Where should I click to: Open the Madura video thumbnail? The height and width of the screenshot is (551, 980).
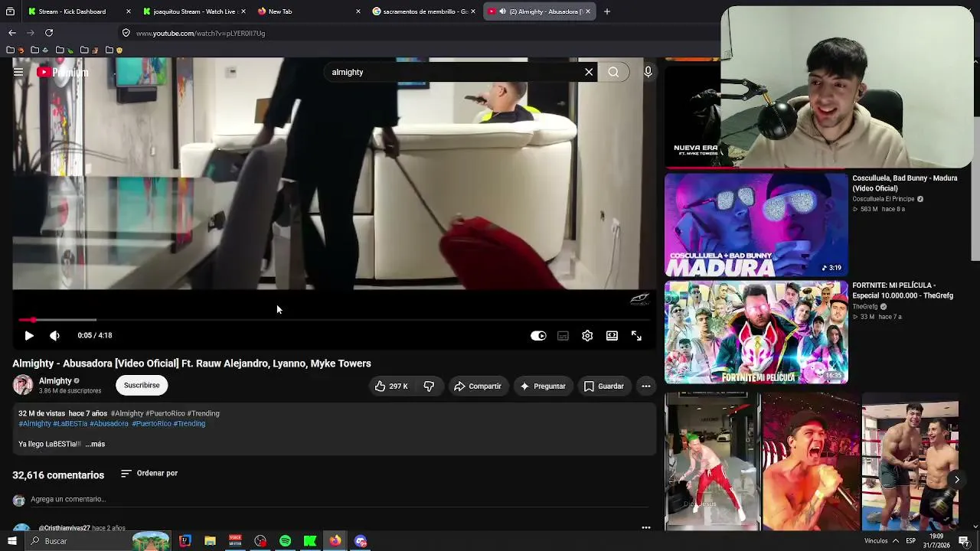[x=756, y=224]
